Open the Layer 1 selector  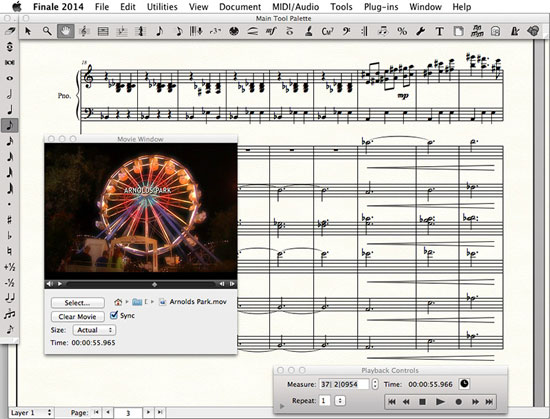(31, 413)
